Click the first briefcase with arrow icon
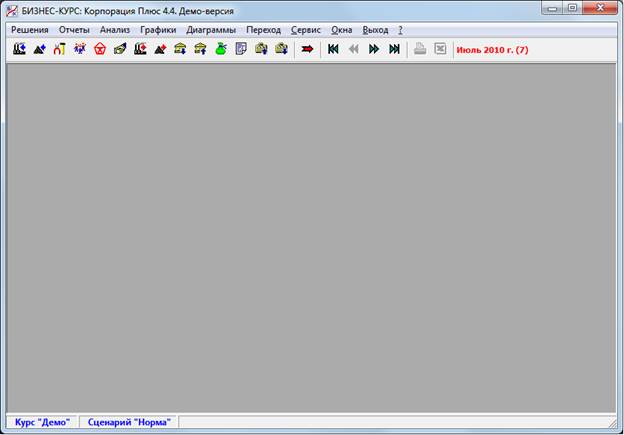The image size is (624, 435). [x=261, y=49]
